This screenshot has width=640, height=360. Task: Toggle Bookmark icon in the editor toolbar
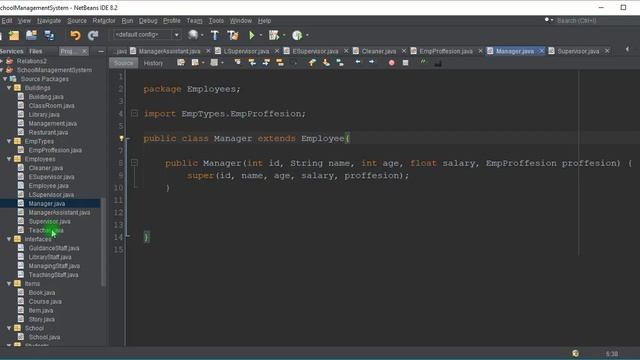[x=340, y=62]
